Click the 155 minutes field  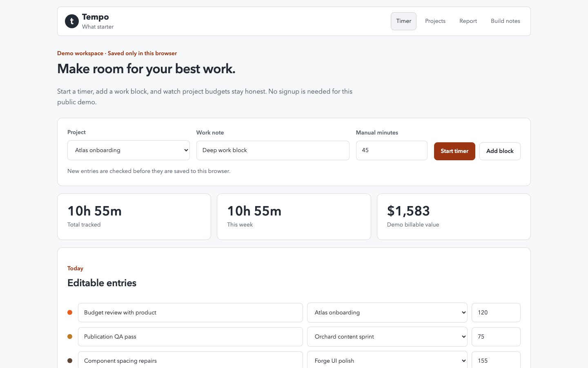point(496,360)
